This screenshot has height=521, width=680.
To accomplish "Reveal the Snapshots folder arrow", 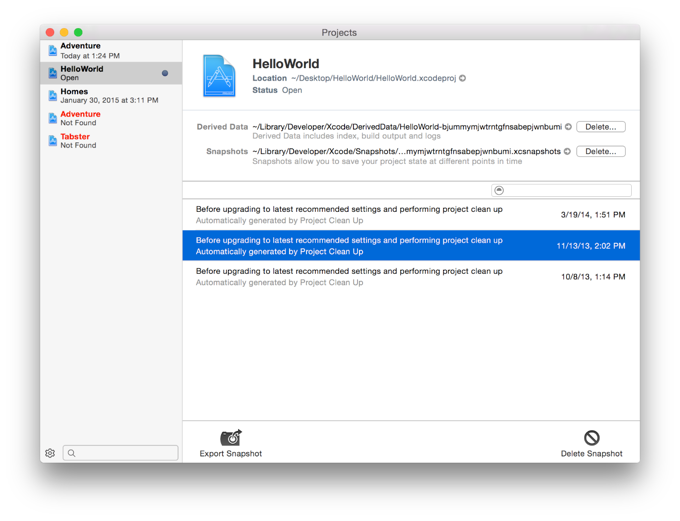I will (x=567, y=151).
